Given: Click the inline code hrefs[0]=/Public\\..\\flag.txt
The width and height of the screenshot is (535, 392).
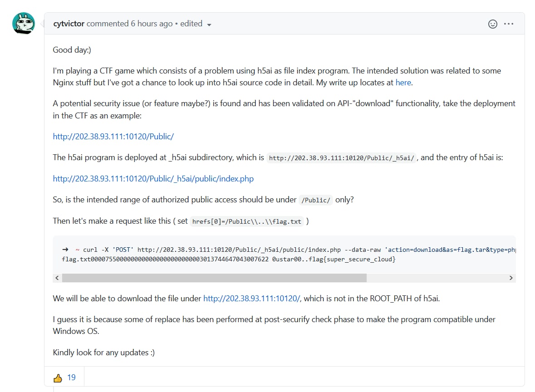Looking at the screenshot, I should click(x=247, y=221).
